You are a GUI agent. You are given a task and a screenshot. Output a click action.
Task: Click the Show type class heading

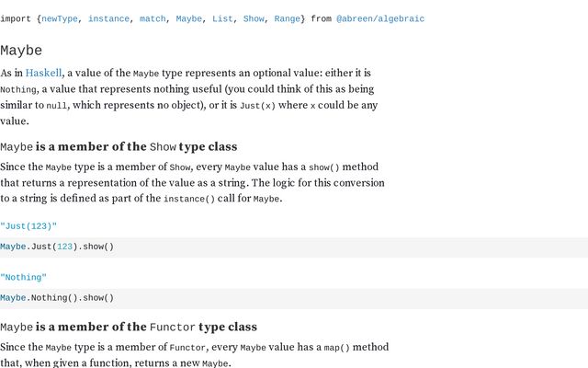[x=119, y=146]
